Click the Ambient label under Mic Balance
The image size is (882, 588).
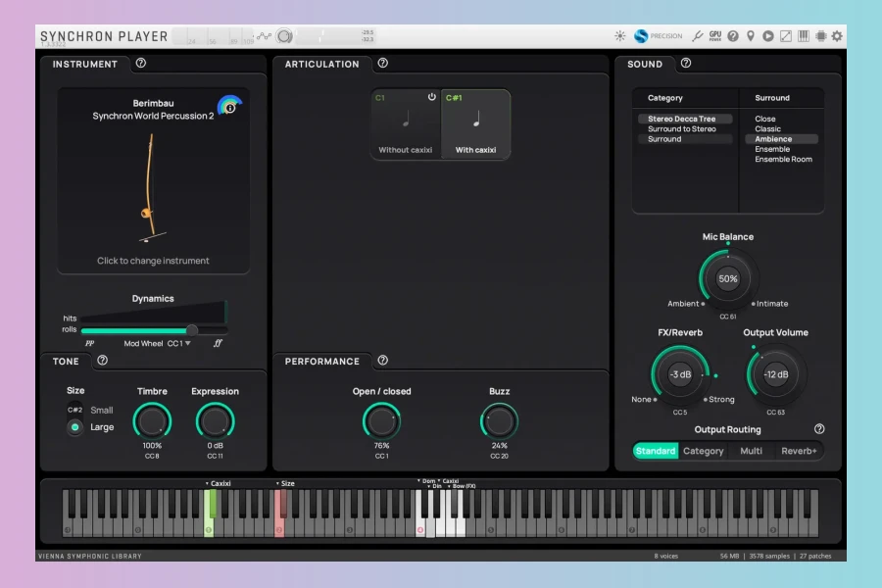coord(683,304)
